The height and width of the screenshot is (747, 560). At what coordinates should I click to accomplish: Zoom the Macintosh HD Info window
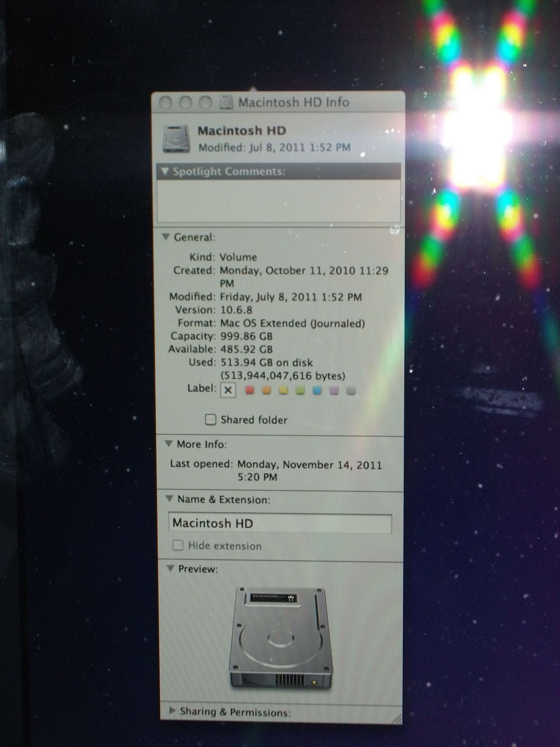coord(205,103)
